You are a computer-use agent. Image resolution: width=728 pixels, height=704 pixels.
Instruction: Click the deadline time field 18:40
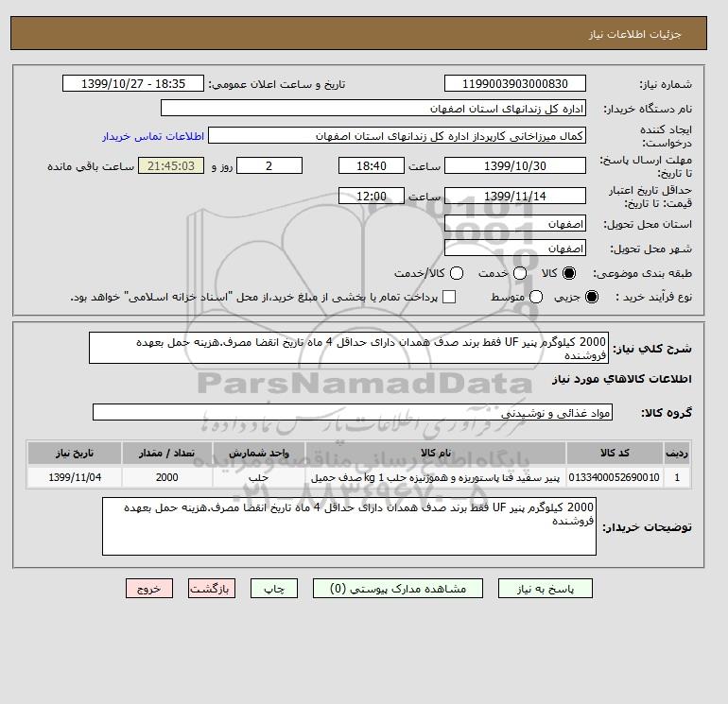(x=372, y=165)
